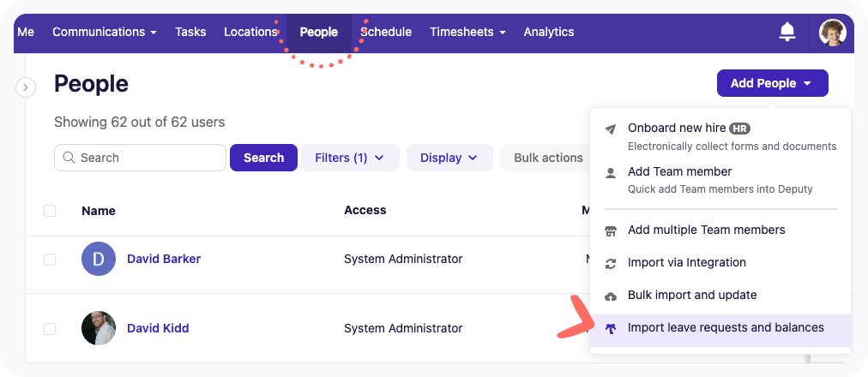The width and height of the screenshot is (868, 377).
Task: Select David Kidd's row checkbox
Action: [50, 328]
